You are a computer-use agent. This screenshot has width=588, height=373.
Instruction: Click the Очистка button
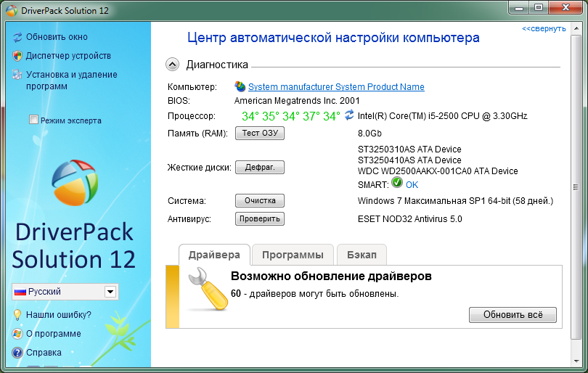click(260, 200)
